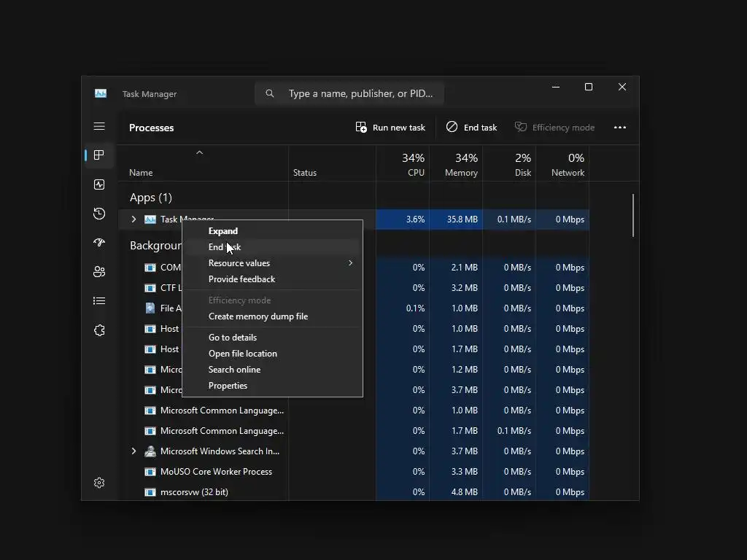Choose End task in context menu
This screenshot has height=560, width=747.
coord(273,246)
